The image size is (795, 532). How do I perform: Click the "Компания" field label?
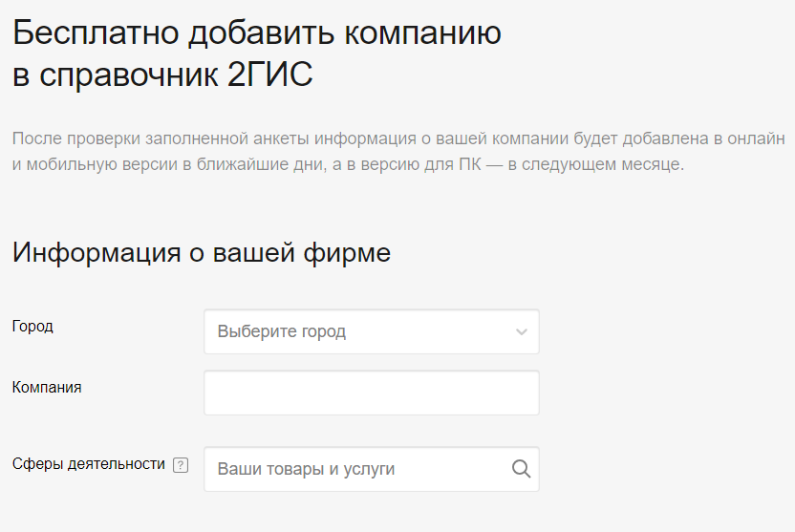click(x=47, y=387)
